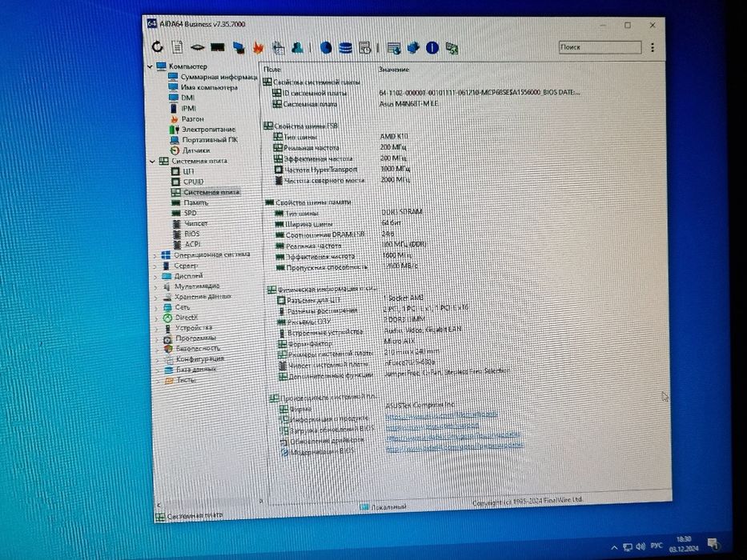
Task: Click the blue computer monitors toolbar icon
Action: click(239, 47)
